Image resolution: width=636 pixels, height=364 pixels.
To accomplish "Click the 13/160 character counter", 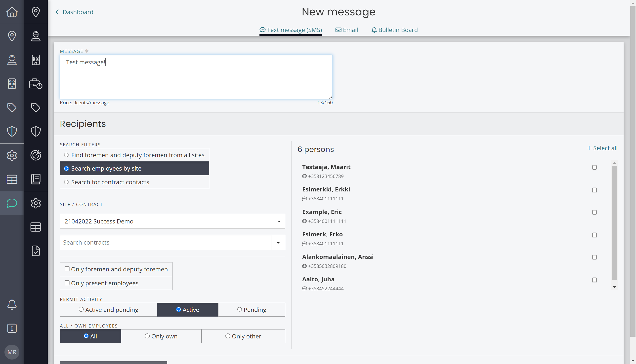I will tap(325, 103).
